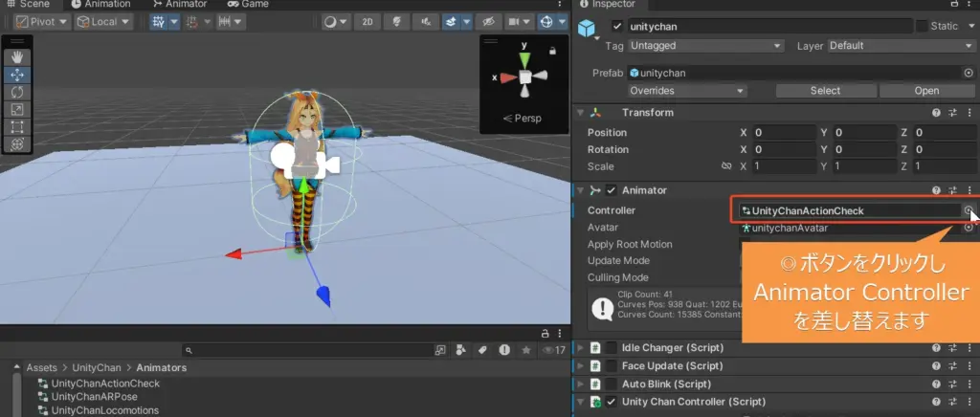980x417 pixels.
Task: Select the Scale tool
Action: [17, 110]
